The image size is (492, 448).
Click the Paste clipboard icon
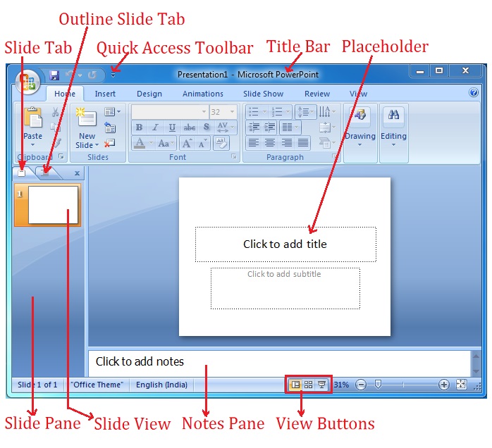pos(32,117)
